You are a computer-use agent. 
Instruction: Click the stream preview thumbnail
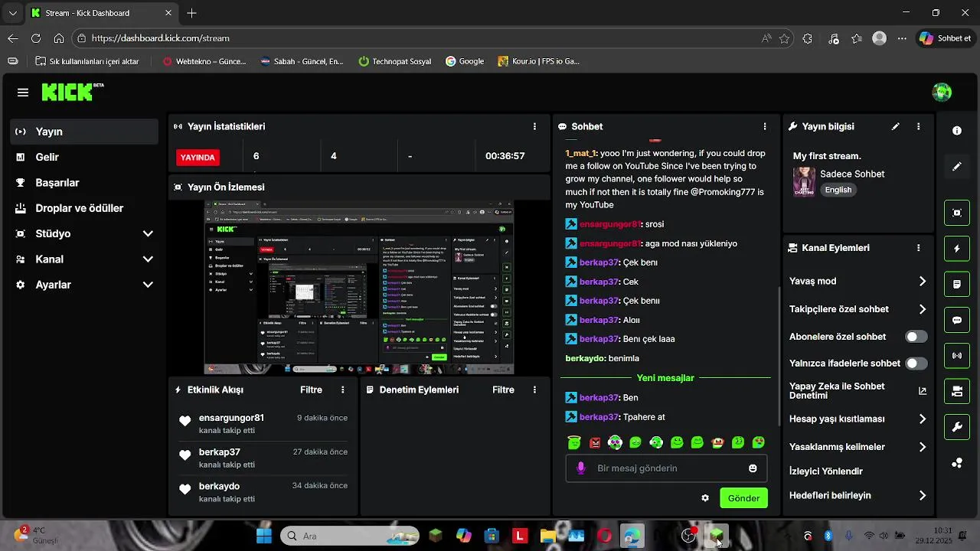pyautogui.click(x=359, y=288)
